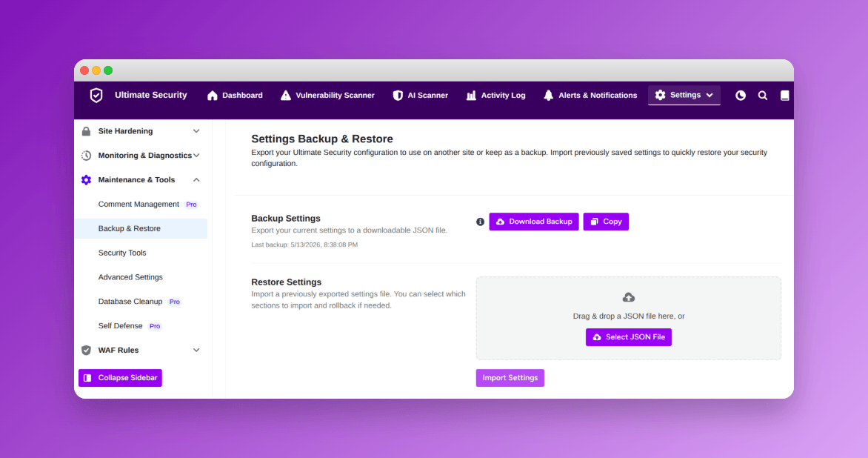
Task: Click the Collapse Sidebar panel icon
Action: click(87, 378)
